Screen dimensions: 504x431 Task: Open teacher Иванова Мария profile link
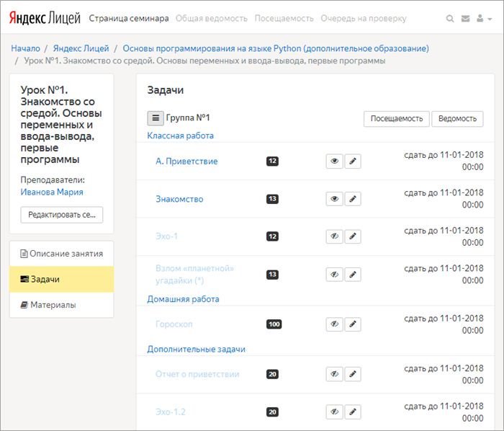(x=52, y=192)
